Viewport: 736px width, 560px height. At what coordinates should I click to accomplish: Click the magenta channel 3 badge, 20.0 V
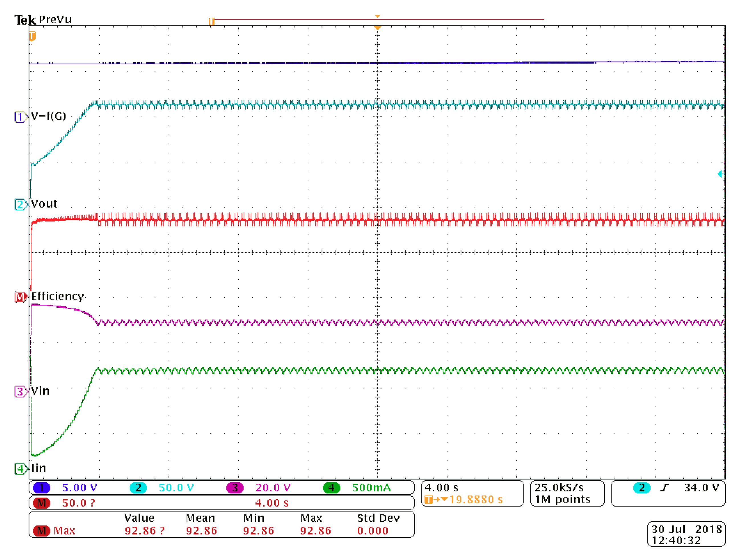tap(235, 488)
